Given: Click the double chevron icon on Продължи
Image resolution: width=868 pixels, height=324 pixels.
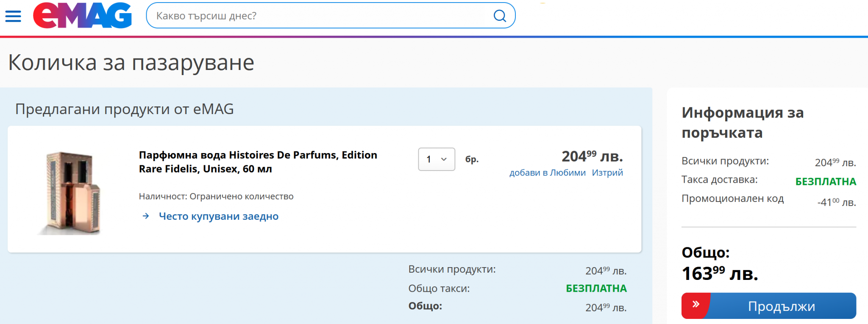Looking at the screenshot, I should [696, 304].
